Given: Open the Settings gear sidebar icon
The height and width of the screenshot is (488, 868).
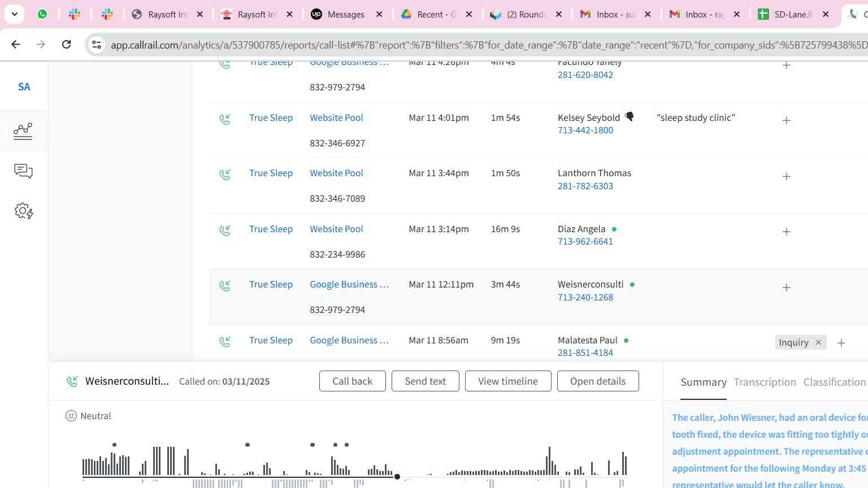Looking at the screenshot, I should click(x=24, y=211).
